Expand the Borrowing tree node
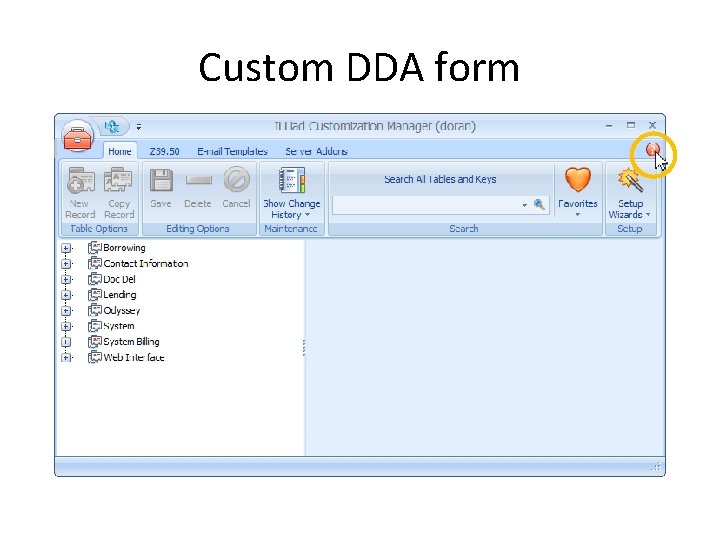This screenshot has width=720, height=540. coord(66,248)
